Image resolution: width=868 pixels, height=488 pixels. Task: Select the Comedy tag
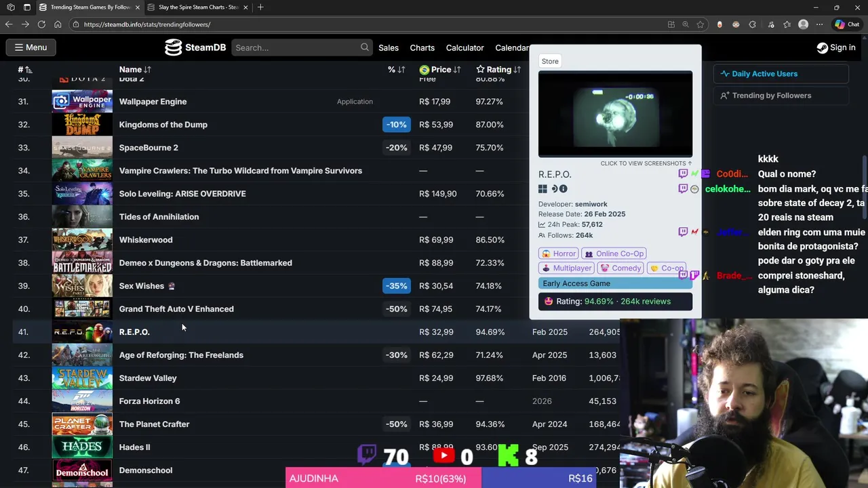(x=620, y=268)
